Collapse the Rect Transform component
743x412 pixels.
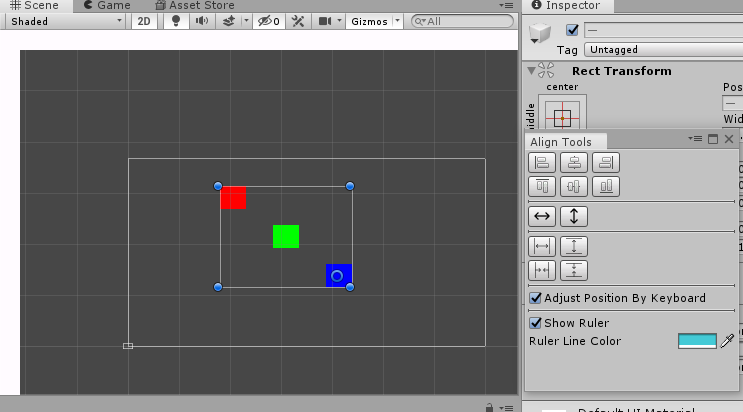pyautogui.click(x=532, y=71)
